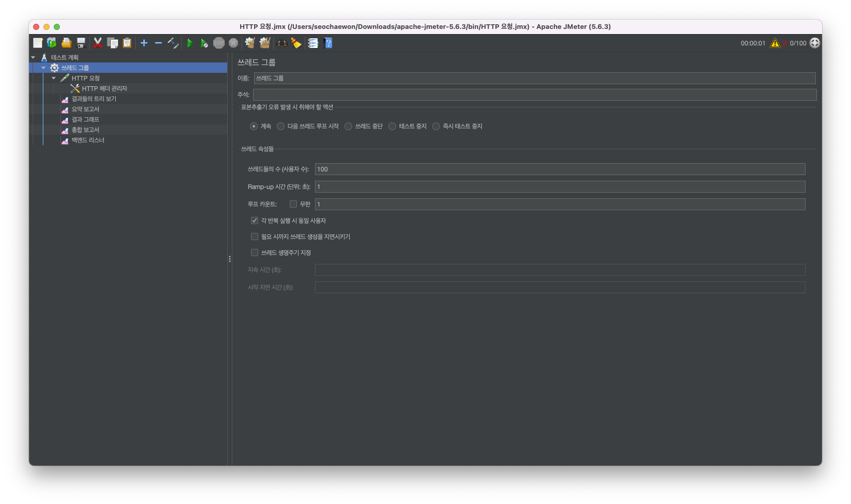Image resolution: width=851 pixels, height=504 pixels.
Task: Copy the selected element
Action: [112, 43]
